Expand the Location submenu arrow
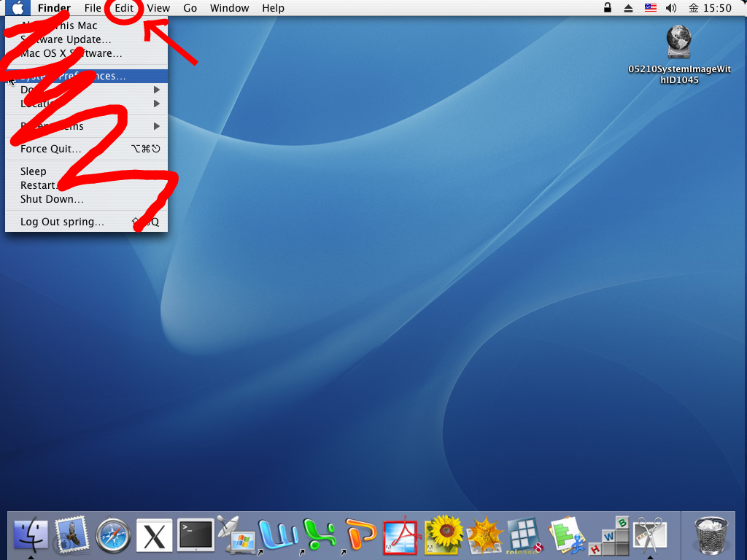 pos(156,104)
